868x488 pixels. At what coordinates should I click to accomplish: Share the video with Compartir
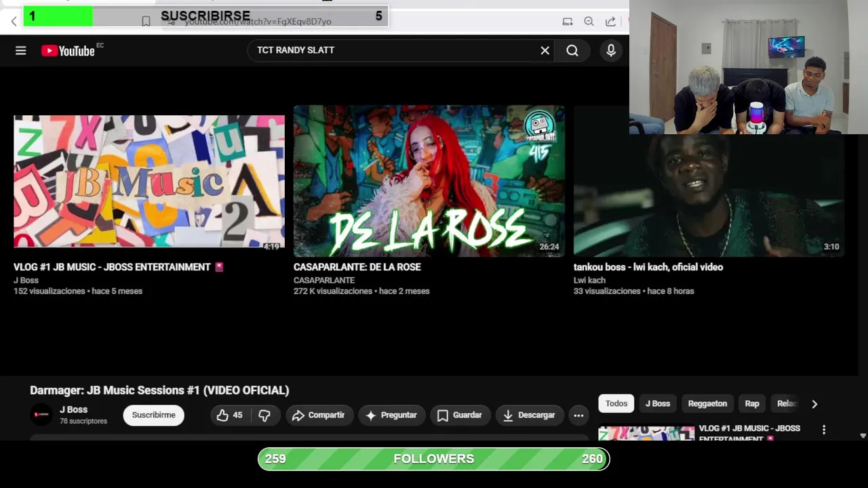(319, 415)
